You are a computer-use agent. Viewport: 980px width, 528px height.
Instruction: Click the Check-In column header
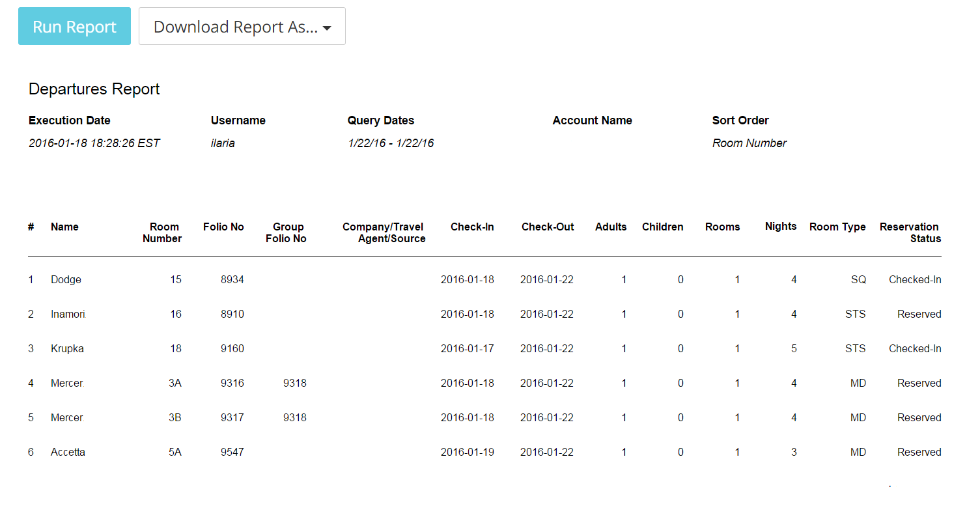pos(472,227)
